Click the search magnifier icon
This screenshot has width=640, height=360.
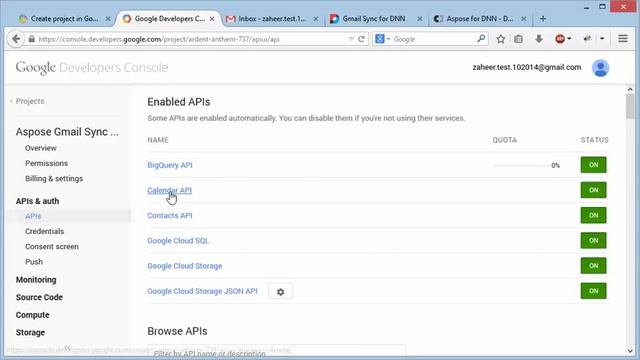tap(481, 39)
